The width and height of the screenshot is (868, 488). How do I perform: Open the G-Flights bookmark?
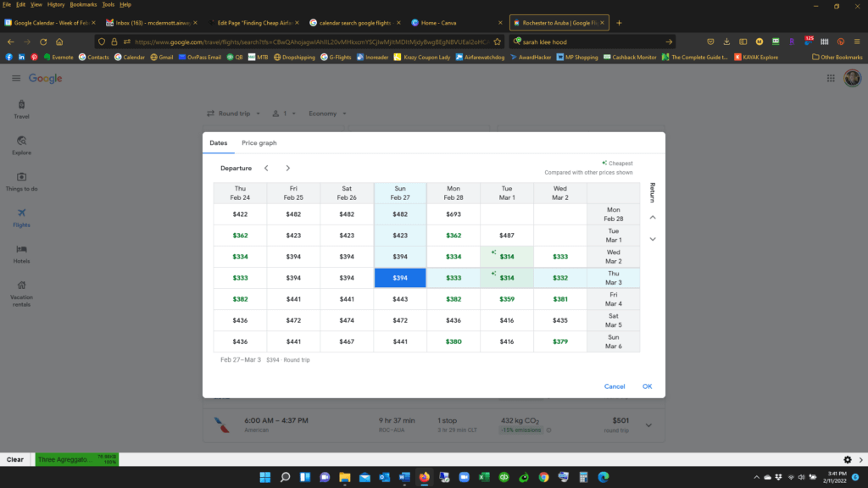point(336,57)
